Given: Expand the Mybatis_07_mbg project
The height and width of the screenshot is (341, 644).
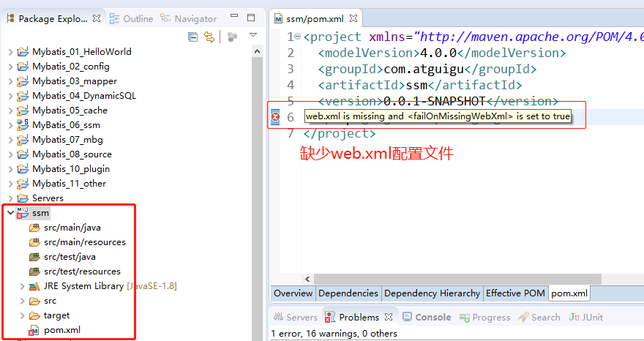Looking at the screenshot, I should [11, 140].
